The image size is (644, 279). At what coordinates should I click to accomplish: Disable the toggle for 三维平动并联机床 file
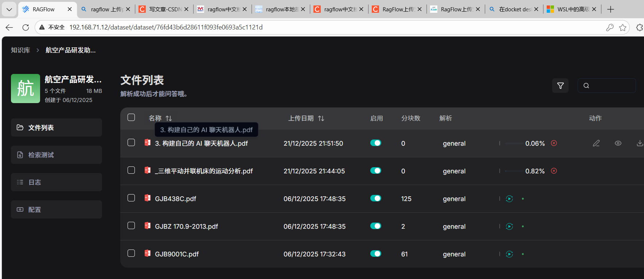point(376,170)
